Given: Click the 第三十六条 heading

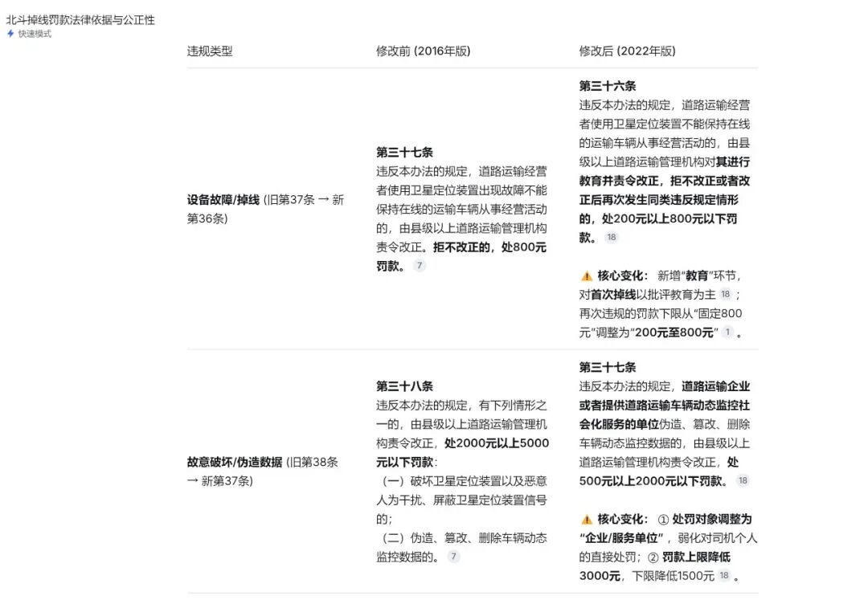Looking at the screenshot, I should pyautogui.click(x=608, y=86).
